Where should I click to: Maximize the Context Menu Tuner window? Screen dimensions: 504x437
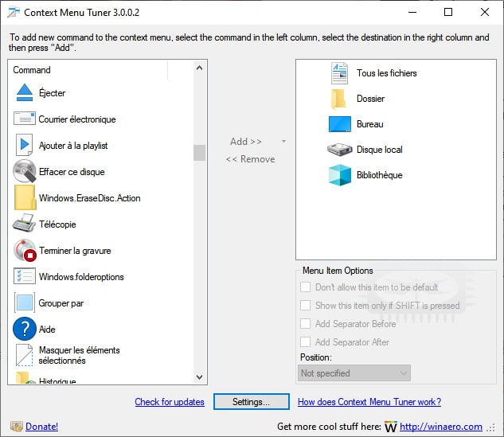[448, 12]
